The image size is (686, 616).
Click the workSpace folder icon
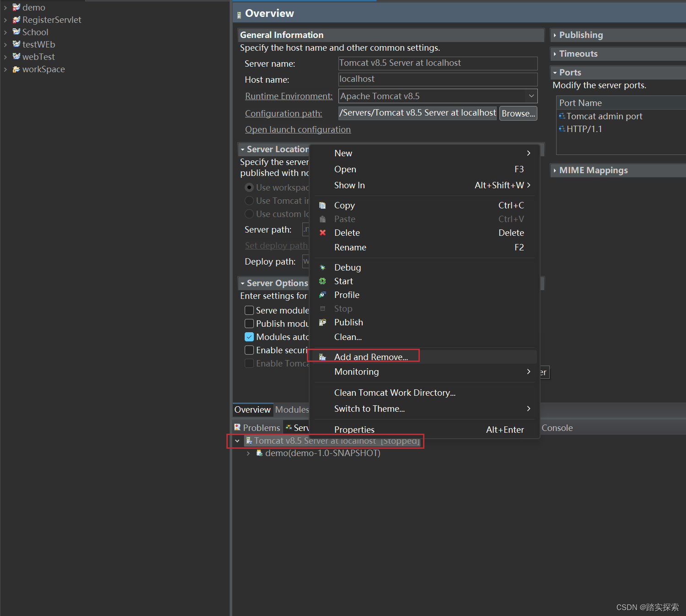[x=16, y=69]
